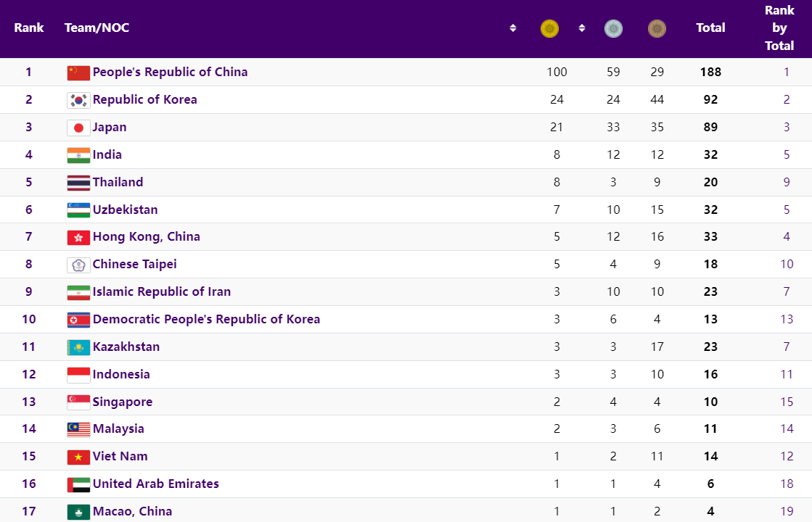Open Hong Kong, China team link

pos(147,236)
